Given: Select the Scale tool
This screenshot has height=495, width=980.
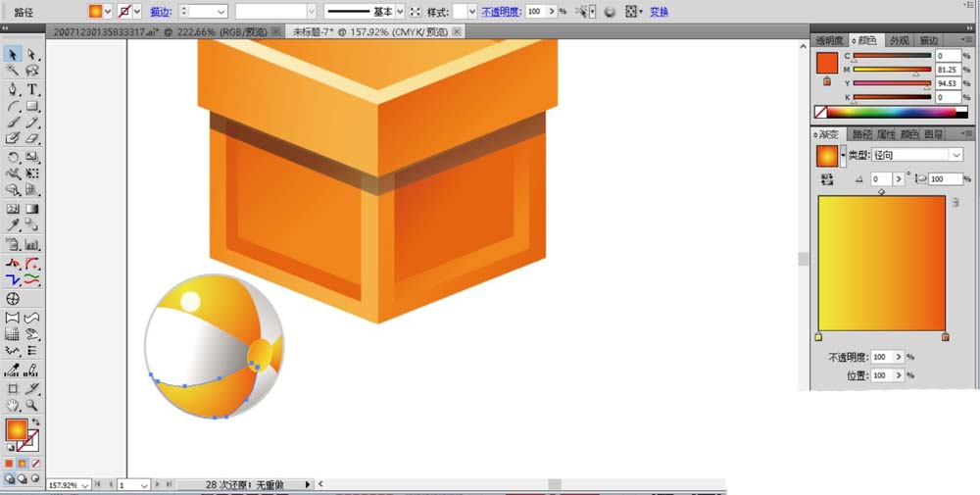Looking at the screenshot, I should pos(32,158).
